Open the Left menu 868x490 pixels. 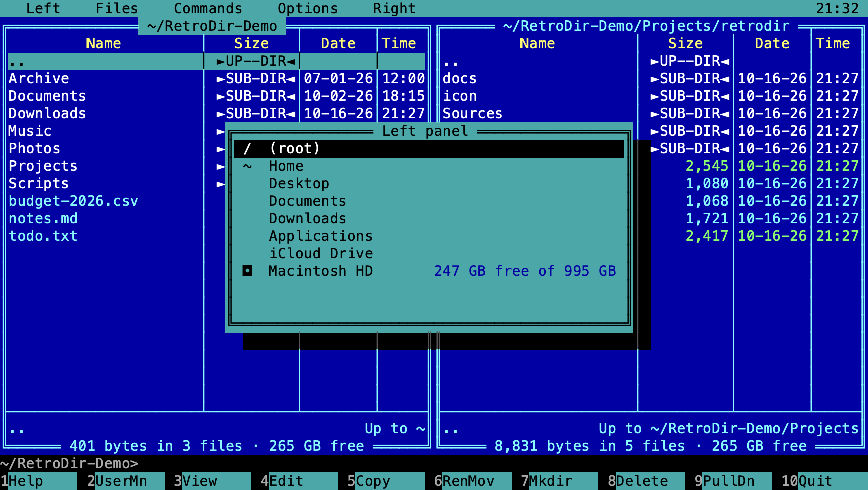[x=43, y=8]
